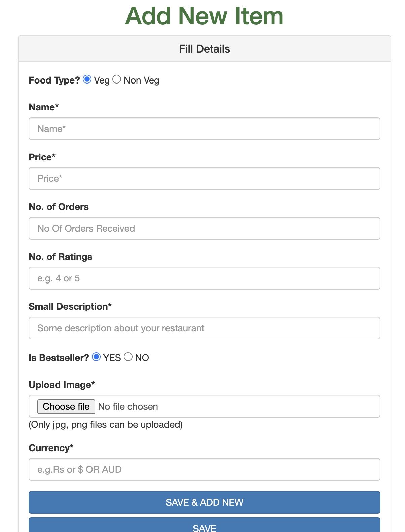Click the 'Add New Item' page heading
Image resolution: width=405 pixels, height=532 pixels.
pyautogui.click(x=204, y=16)
